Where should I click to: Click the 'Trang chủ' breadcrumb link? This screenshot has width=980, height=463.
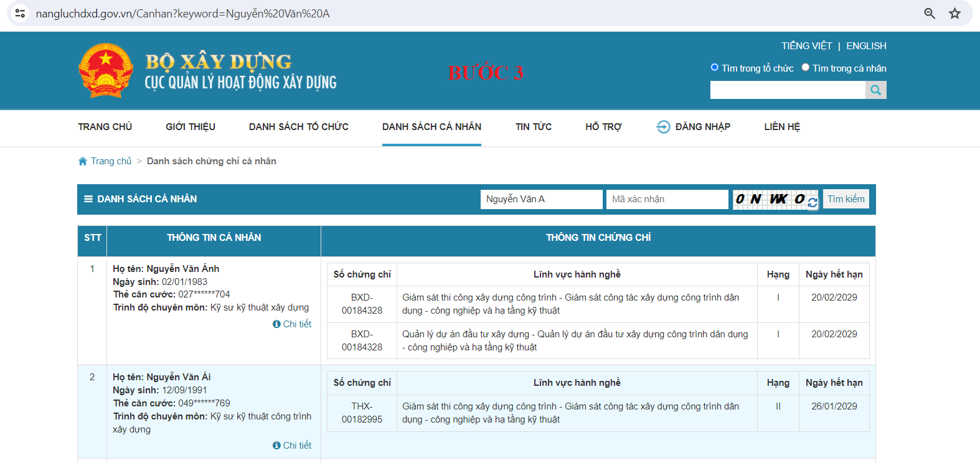(111, 161)
